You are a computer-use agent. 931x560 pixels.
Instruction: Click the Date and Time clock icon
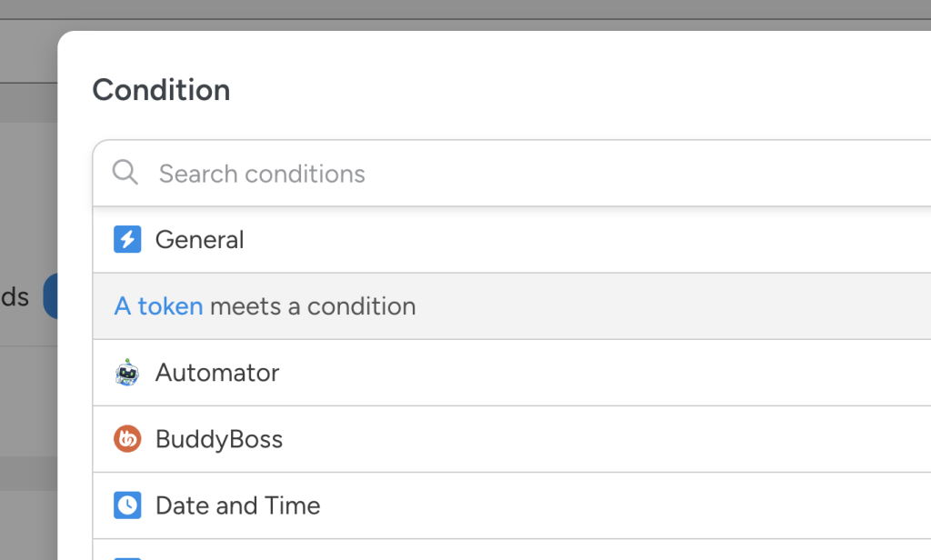(x=127, y=505)
